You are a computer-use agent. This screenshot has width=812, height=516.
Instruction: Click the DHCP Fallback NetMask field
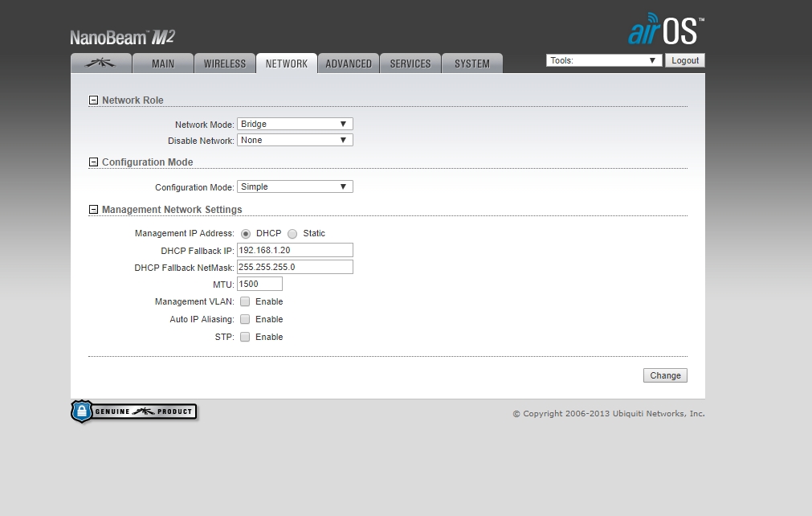pyautogui.click(x=296, y=268)
